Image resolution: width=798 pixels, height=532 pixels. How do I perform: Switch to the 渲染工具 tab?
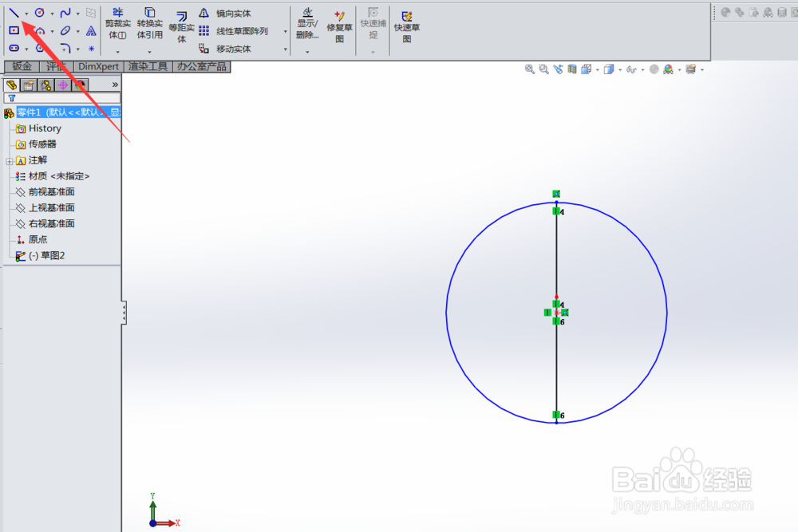pyautogui.click(x=148, y=67)
